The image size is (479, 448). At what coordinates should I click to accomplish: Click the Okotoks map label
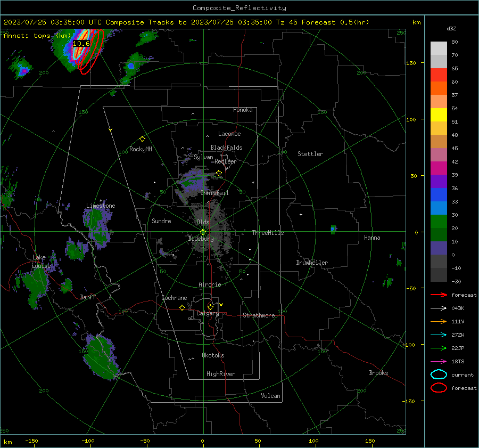(x=213, y=355)
